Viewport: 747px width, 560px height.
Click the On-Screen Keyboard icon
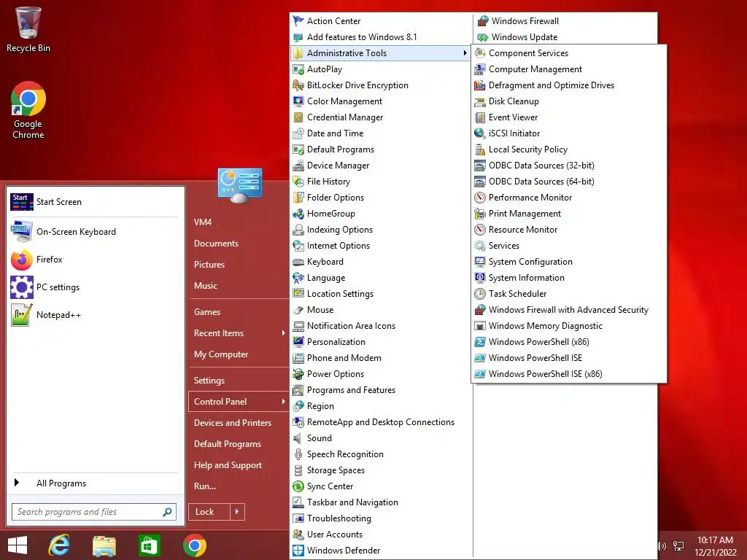(21, 231)
